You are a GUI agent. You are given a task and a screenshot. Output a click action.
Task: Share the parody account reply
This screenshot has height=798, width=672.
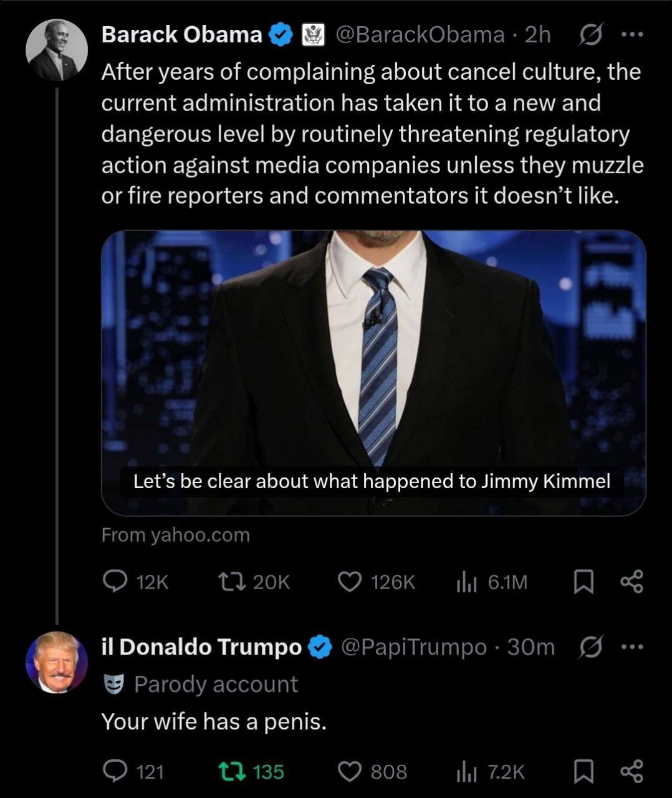coord(631,771)
